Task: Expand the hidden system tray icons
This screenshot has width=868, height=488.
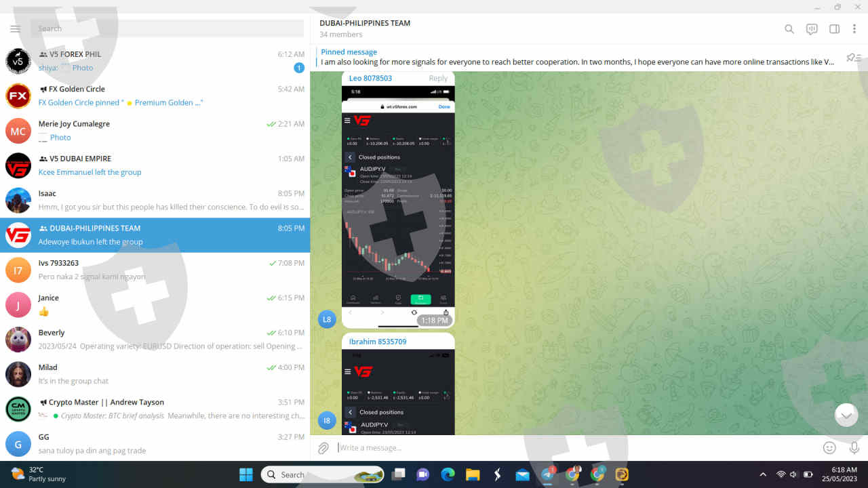Action: point(763,474)
